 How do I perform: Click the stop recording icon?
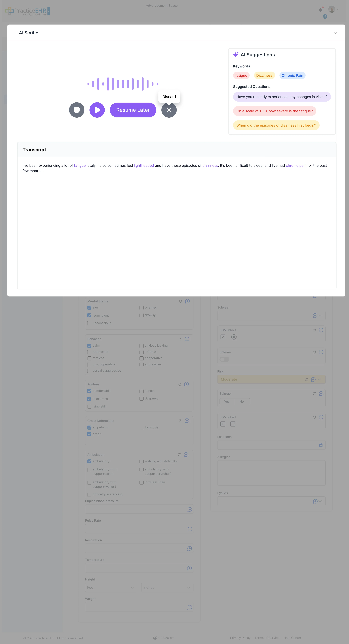click(x=77, y=110)
